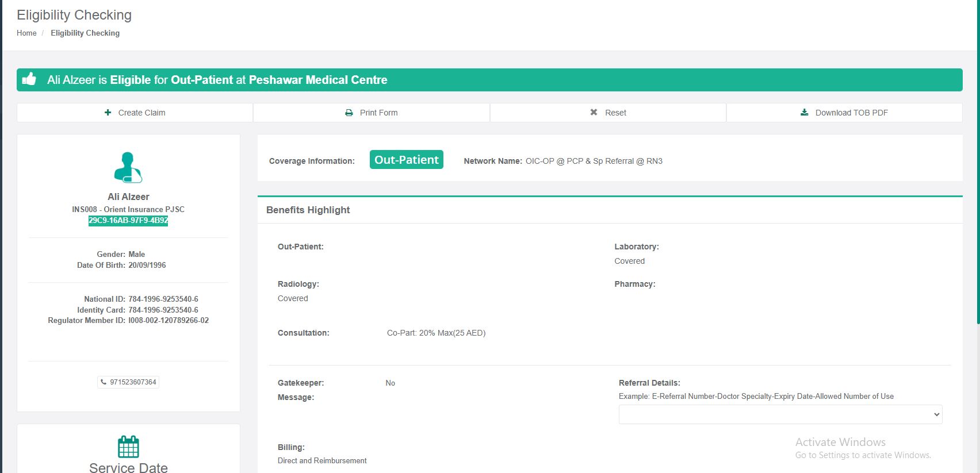This screenshot has width=980, height=473.
Task: Open the Referral Details dropdown
Action: pyautogui.click(x=780, y=414)
